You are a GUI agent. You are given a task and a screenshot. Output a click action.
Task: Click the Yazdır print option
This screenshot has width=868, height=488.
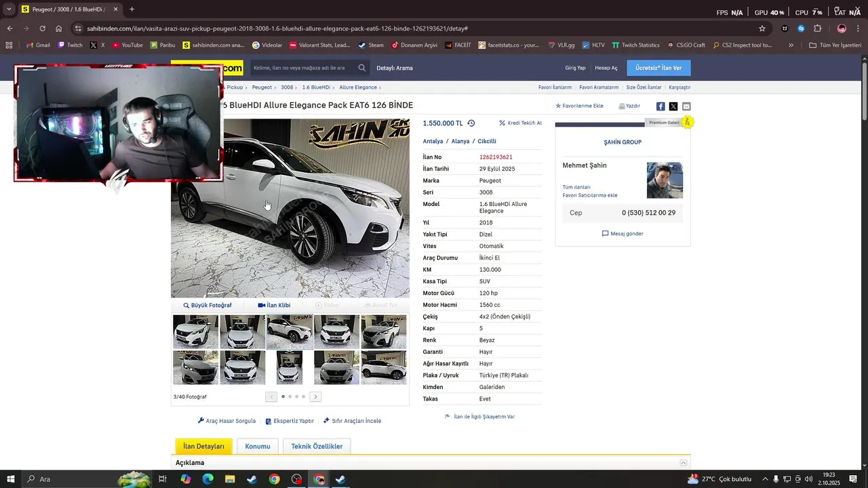point(629,106)
